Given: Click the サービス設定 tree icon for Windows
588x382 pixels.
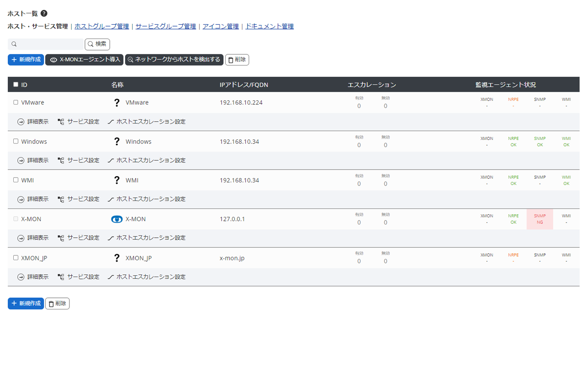Looking at the screenshot, I should coord(61,160).
